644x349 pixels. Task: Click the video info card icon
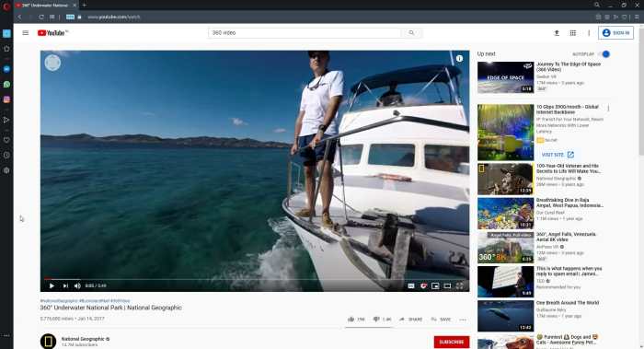coord(459,59)
